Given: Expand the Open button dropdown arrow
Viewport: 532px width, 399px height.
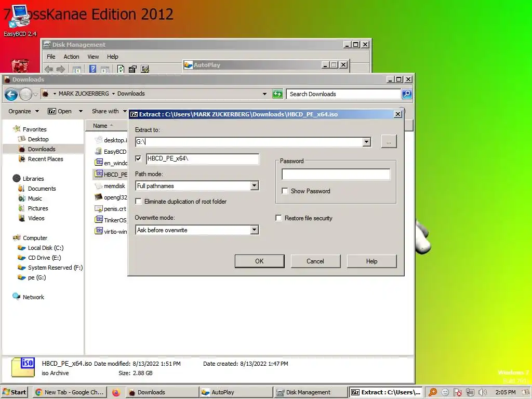Looking at the screenshot, I should point(81,111).
